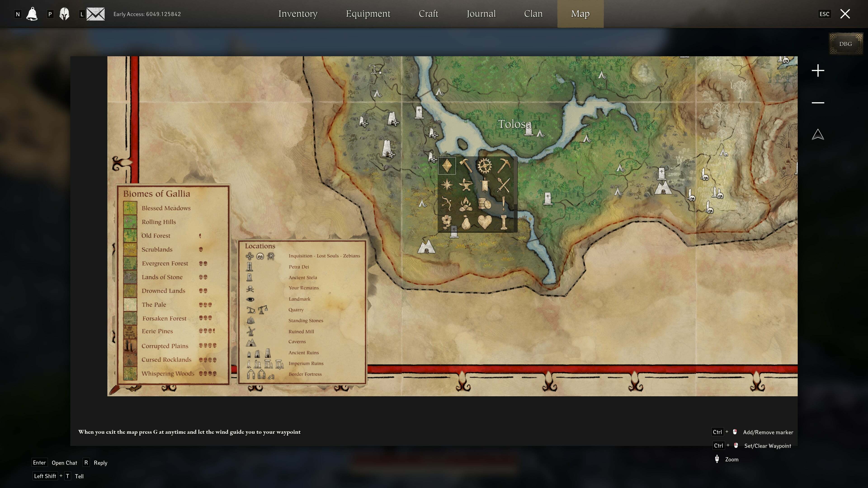The width and height of the screenshot is (868, 488).
Task: Pick the pear marker icon
Action: tap(466, 223)
